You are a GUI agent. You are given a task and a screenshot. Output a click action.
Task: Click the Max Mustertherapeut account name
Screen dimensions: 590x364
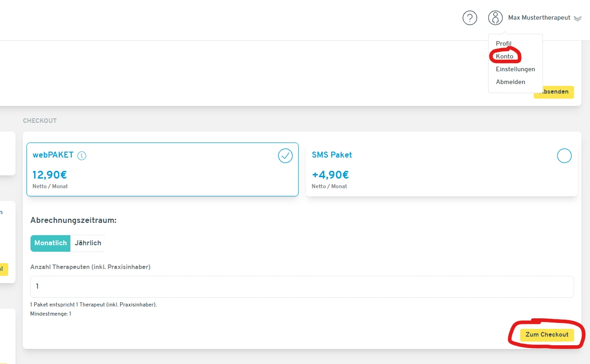click(539, 18)
